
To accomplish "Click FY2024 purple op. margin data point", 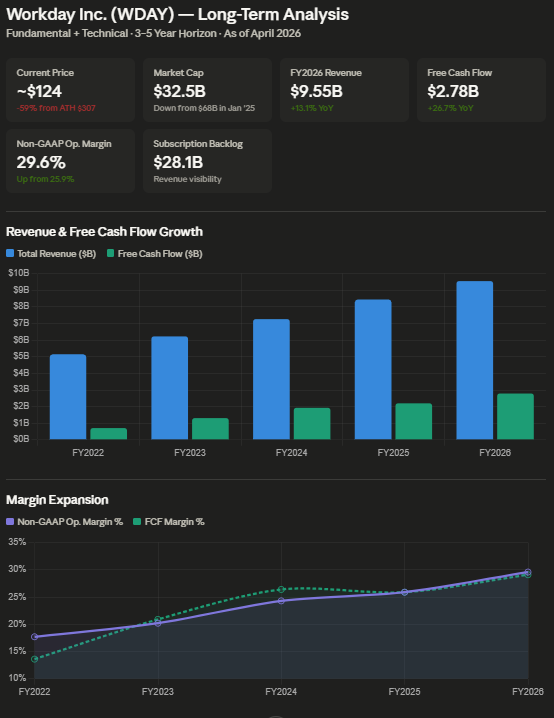I will (281, 600).
